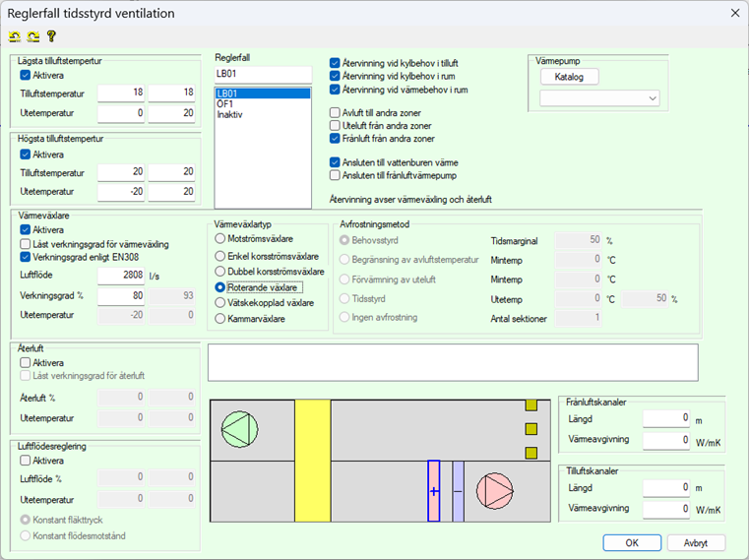Click the undo arrow toolbar icon

tap(15, 37)
